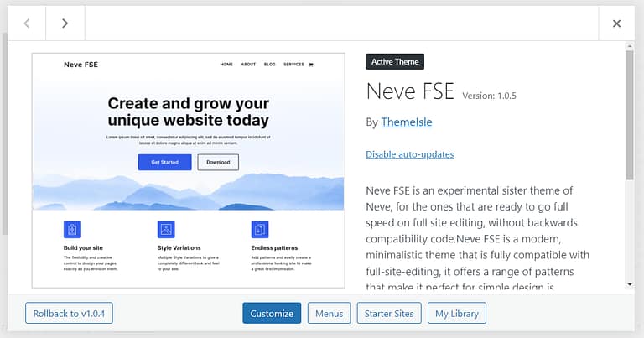This screenshot has height=338, width=644.
Task: Click the cart icon in preview header
Action: tap(311, 65)
